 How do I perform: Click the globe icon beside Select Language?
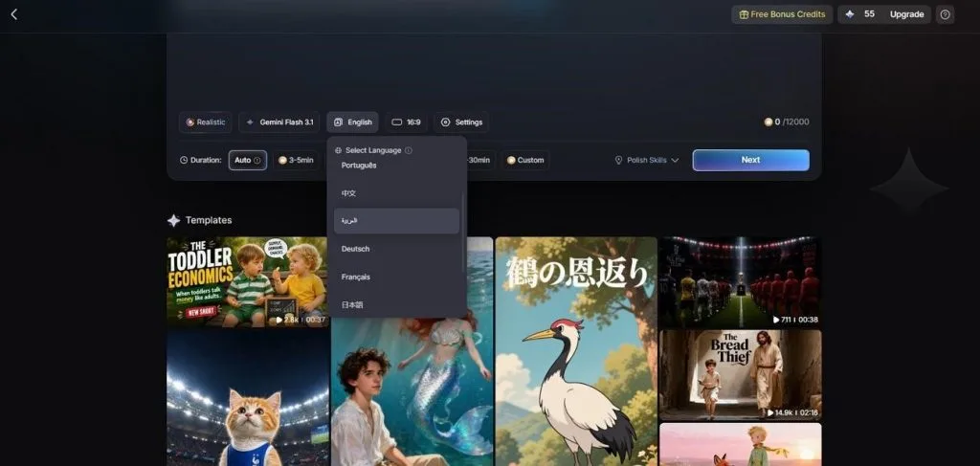point(338,150)
